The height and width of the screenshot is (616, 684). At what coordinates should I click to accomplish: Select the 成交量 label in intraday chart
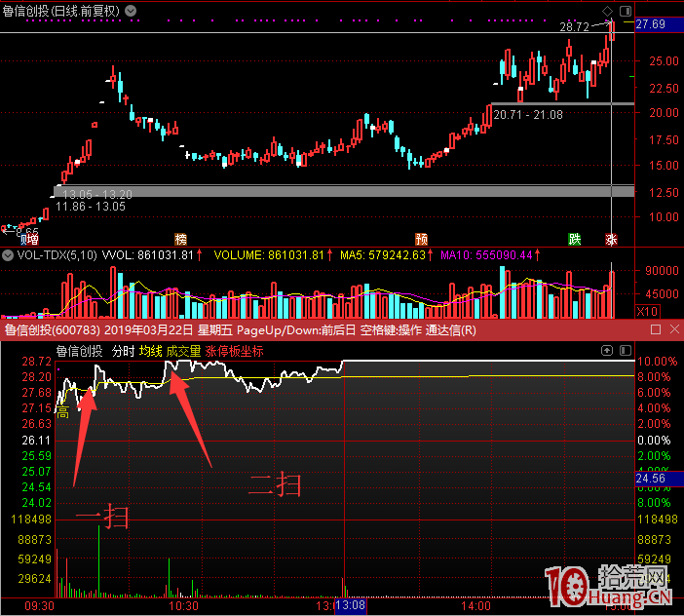[x=183, y=351]
